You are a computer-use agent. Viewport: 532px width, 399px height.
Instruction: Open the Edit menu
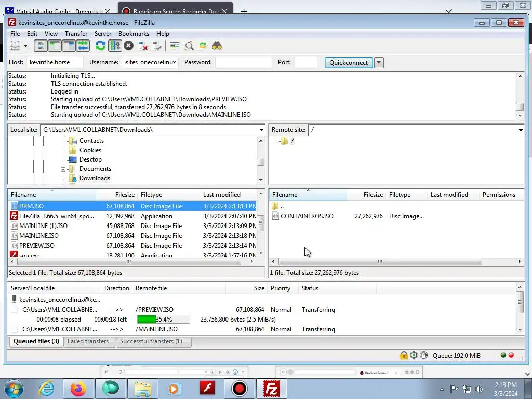point(32,34)
